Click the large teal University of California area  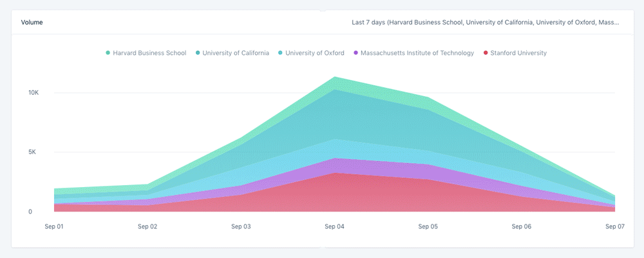click(336, 114)
